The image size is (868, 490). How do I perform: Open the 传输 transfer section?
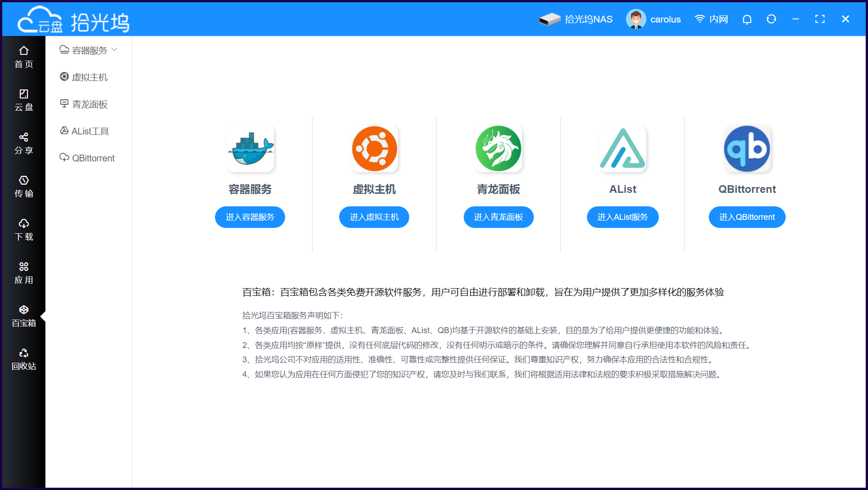pyautogui.click(x=24, y=187)
